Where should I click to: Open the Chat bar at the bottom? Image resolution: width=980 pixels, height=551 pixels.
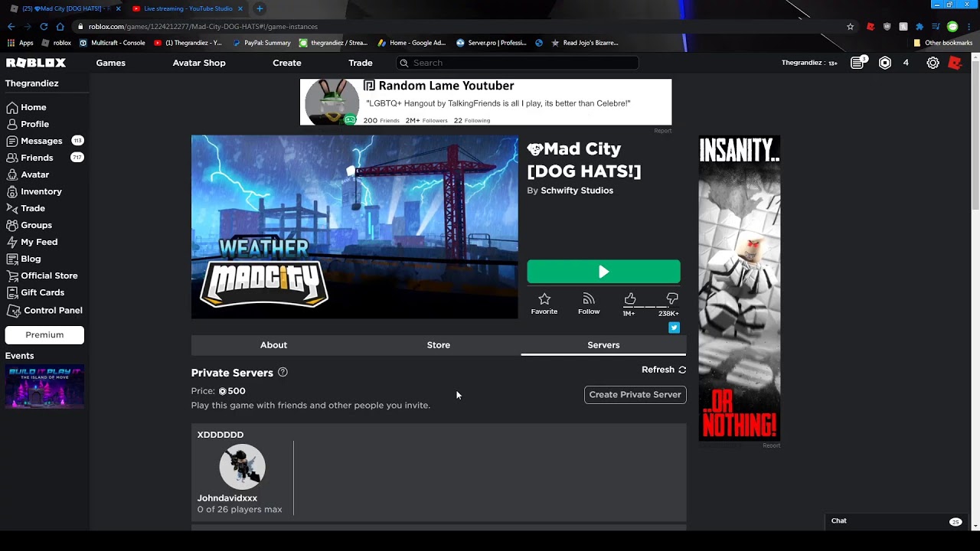(x=896, y=521)
